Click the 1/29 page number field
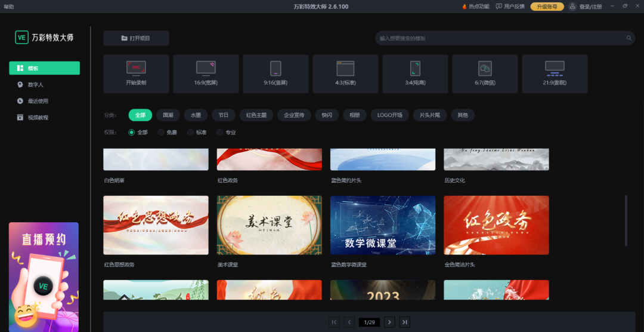 click(x=369, y=322)
